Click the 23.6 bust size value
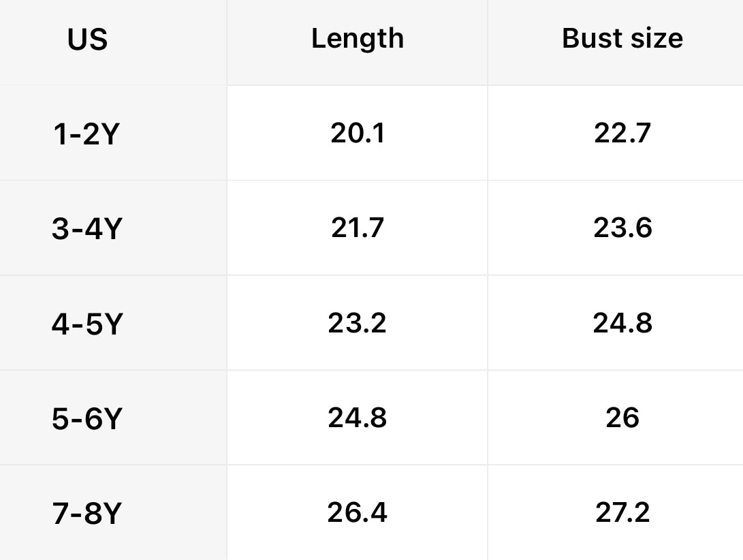Image resolution: width=743 pixels, height=560 pixels. click(x=622, y=228)
